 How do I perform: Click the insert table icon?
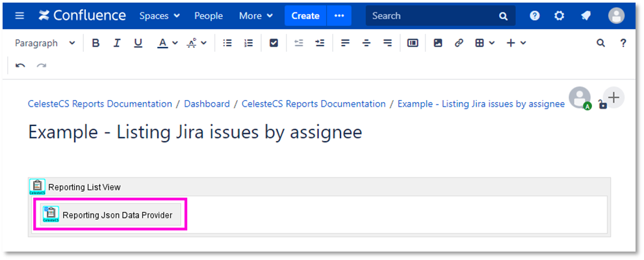tap(480, 43)
